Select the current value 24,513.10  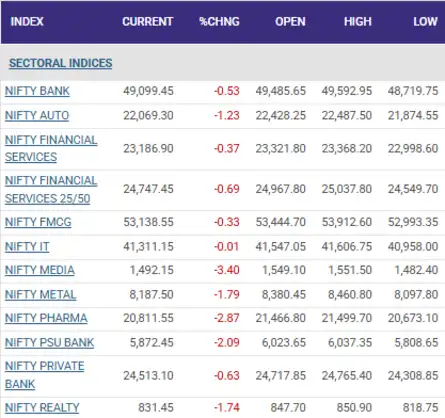pos(148,376)
